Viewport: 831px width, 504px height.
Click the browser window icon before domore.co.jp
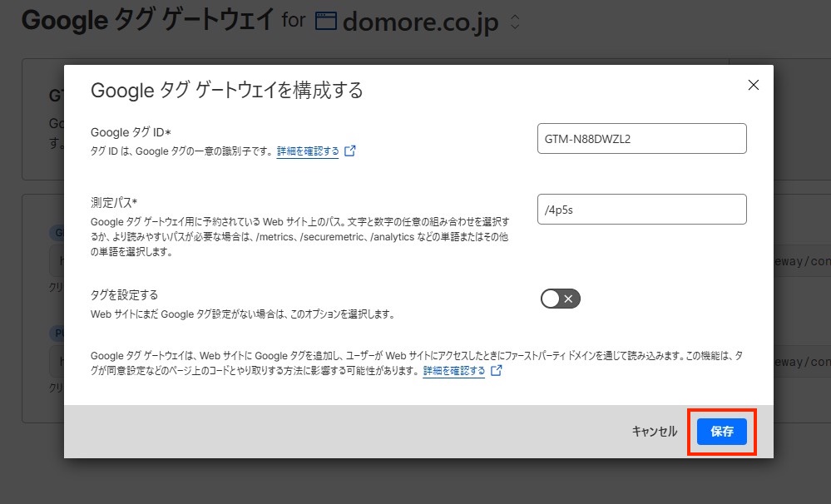[325, 21]
